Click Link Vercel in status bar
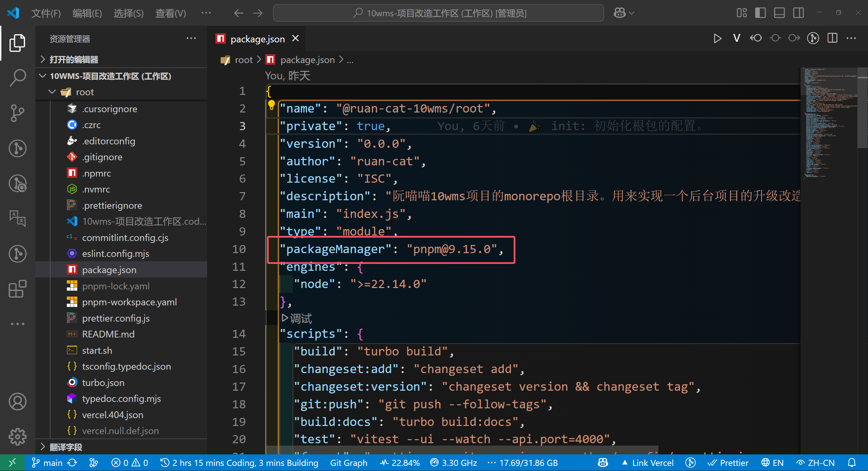This screenshot has height=471, width=868. [x=648, y=463]
